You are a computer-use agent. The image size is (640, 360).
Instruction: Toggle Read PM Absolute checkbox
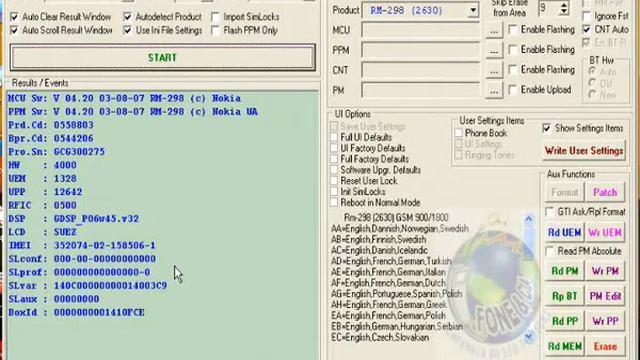point(550,251)
